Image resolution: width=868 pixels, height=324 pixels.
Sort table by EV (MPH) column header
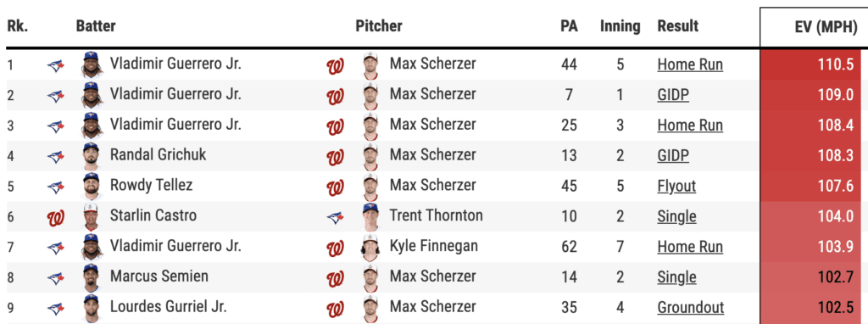point(826,27)
